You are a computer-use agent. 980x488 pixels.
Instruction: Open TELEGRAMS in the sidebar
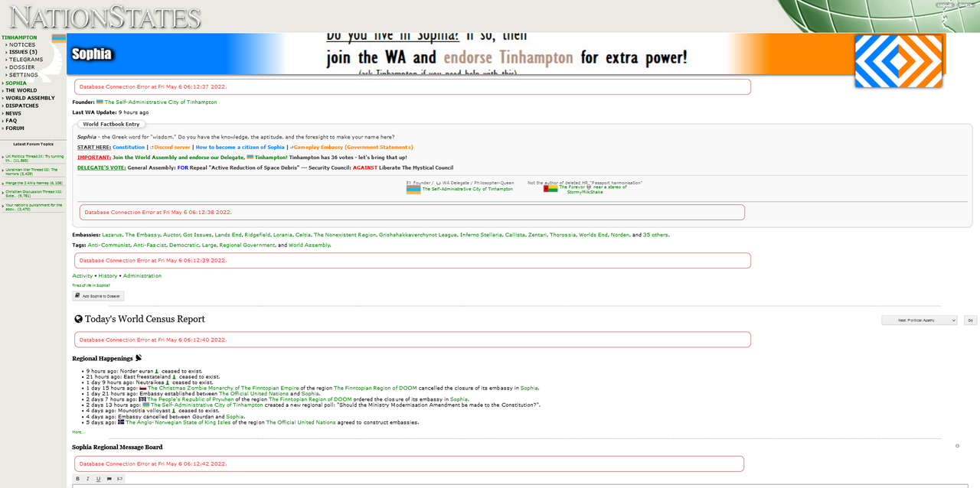[x=26, y=60]
